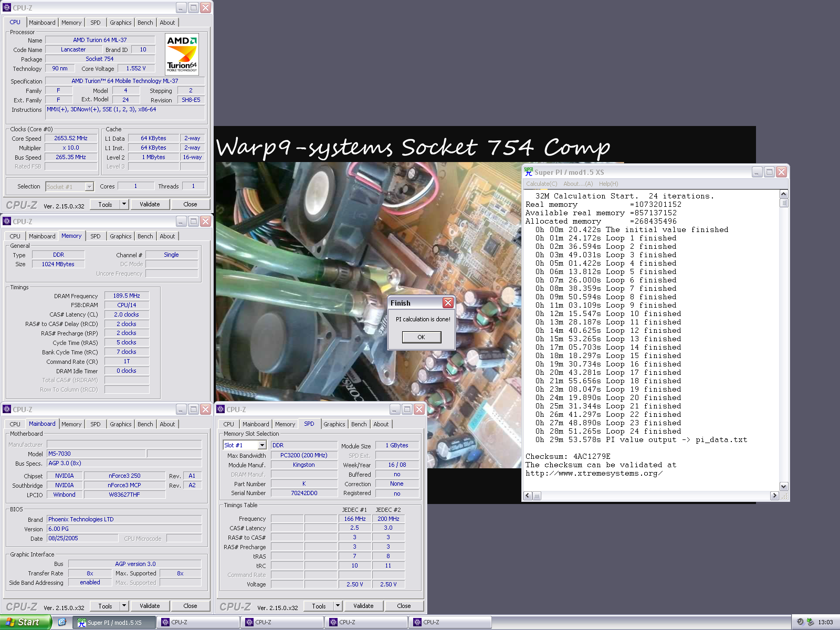
Task: Click the Core Voltage 1.552 V value
Action: coord(136,68)
